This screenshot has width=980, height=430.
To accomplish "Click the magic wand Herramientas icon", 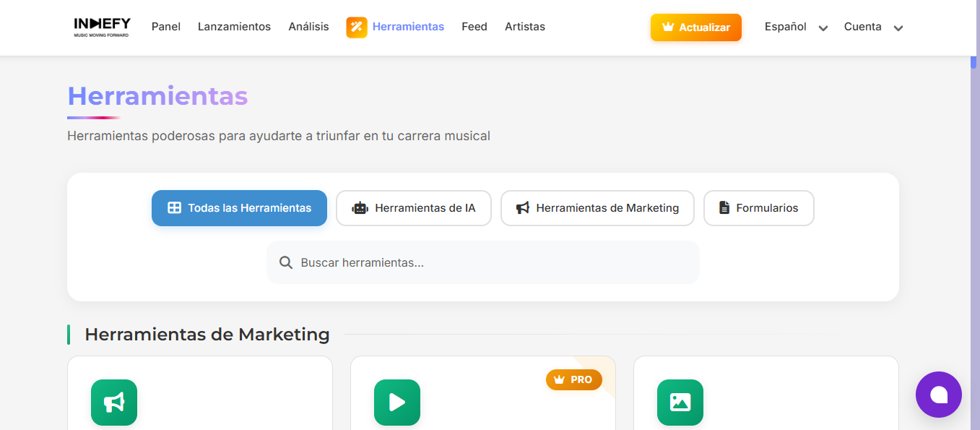I will 357,27.
